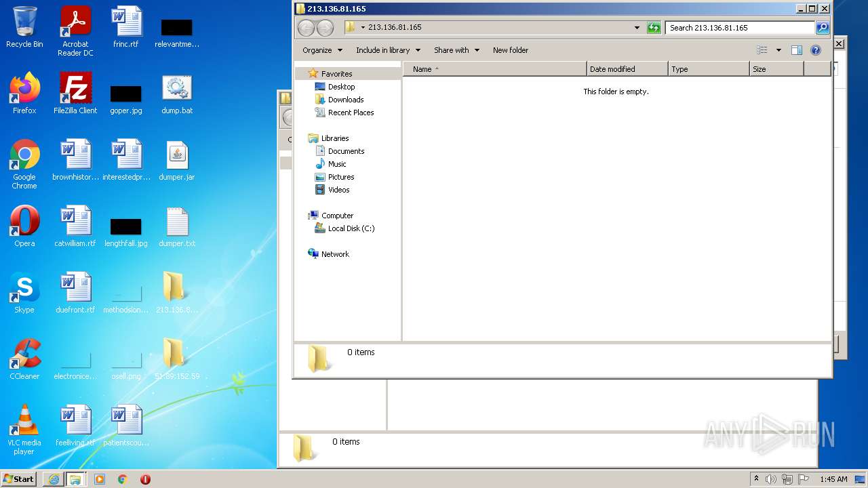Screen dimensions: 868x488
Task: Launch Google Chrome desktop shortcut
Action: [x=24, y=164]
